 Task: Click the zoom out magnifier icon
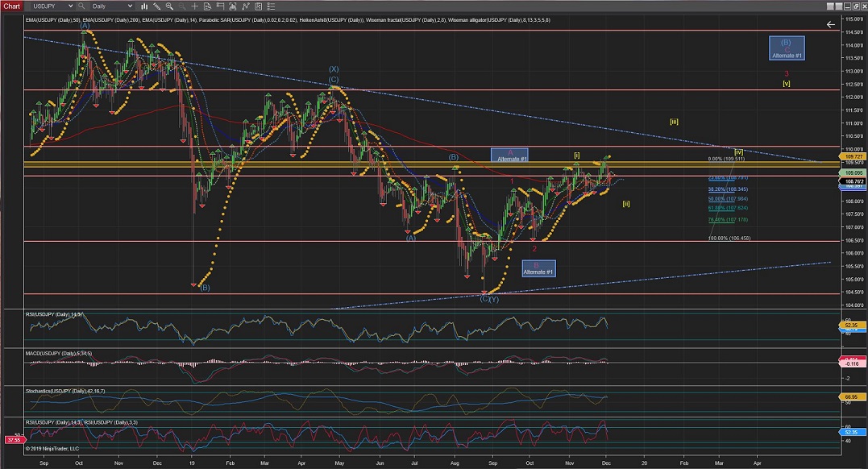tap(182, 6)
